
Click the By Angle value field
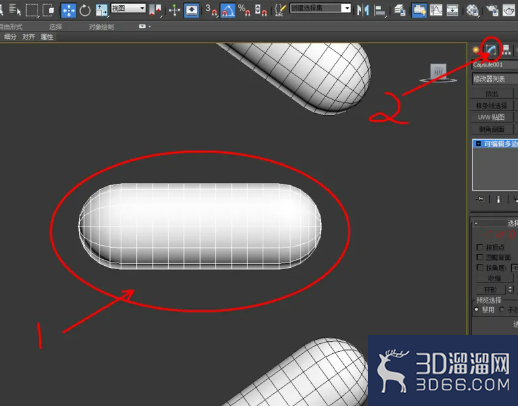point(515,268)
